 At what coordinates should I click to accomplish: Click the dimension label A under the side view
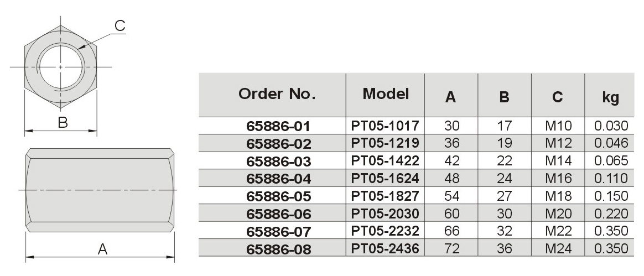coord(102,249)
